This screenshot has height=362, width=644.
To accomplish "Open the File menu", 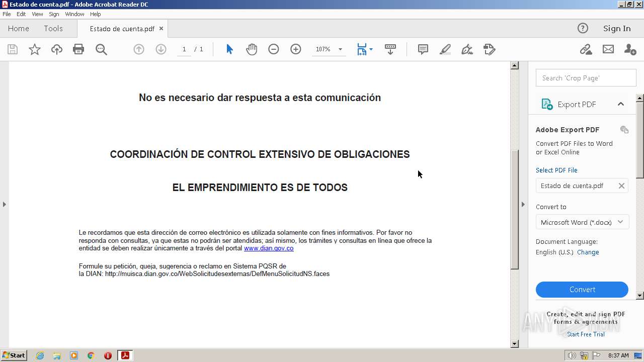I will [7, 14].
